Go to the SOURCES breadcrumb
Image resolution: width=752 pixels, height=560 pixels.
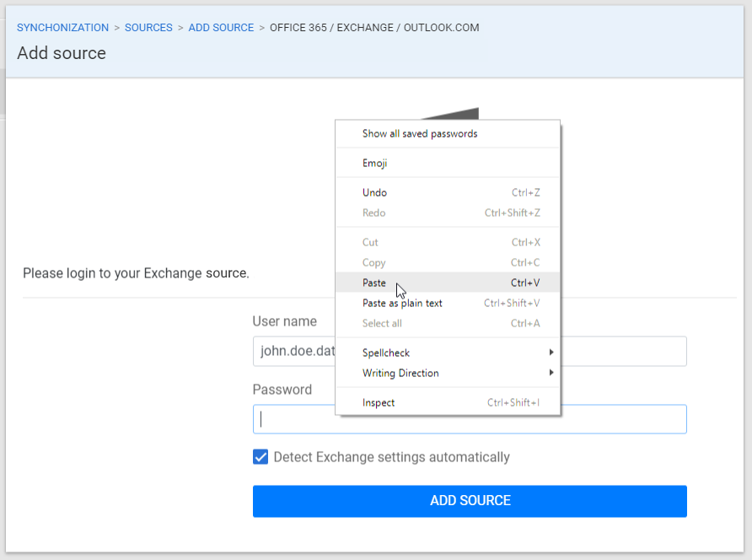pyautogui.click(x=148, y=27)
